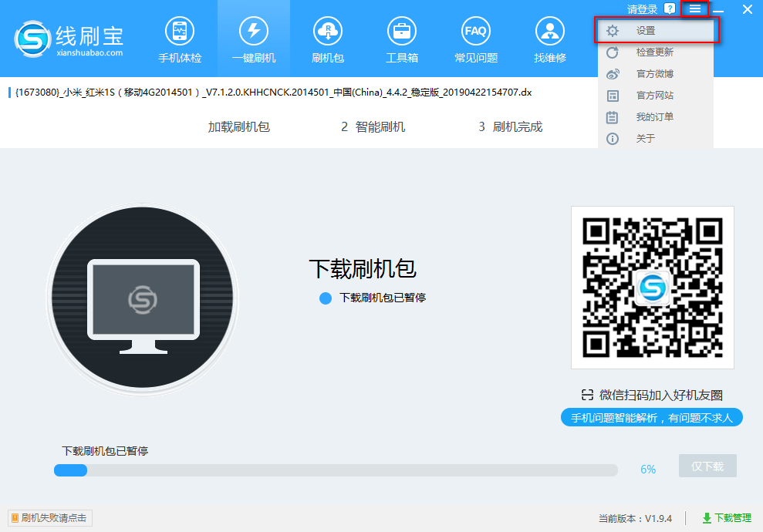Click the 设置 gear icon

point(613,31)
